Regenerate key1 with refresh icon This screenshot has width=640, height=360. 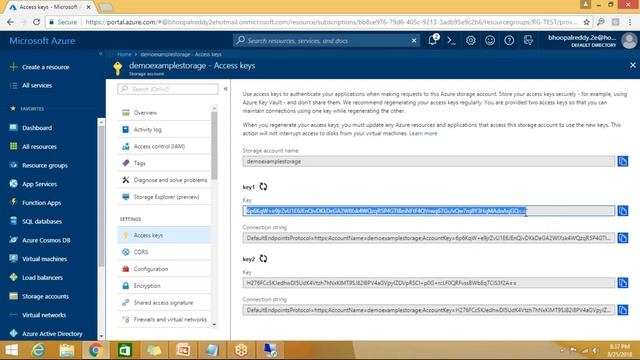coord(263,187)
